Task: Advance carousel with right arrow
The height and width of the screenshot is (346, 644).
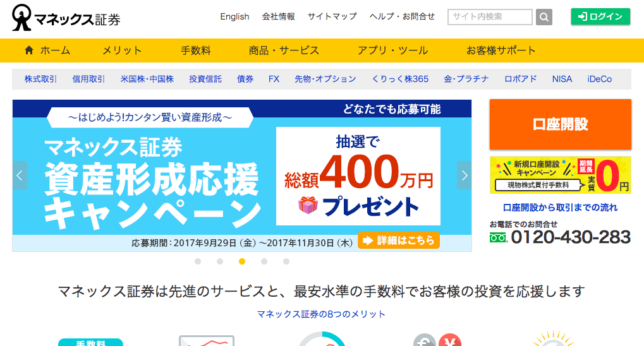Action: click(x=465, y=176)
